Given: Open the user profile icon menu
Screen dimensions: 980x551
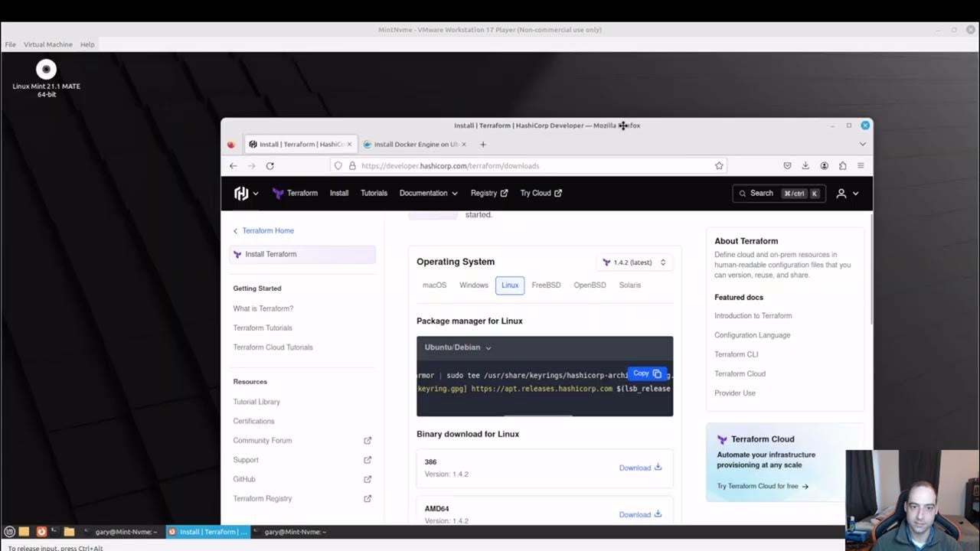Looking at the screenshot, I should point(847,194).
